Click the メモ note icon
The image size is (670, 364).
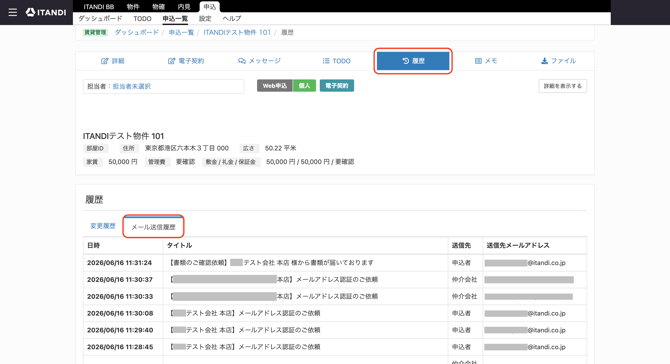479,61
